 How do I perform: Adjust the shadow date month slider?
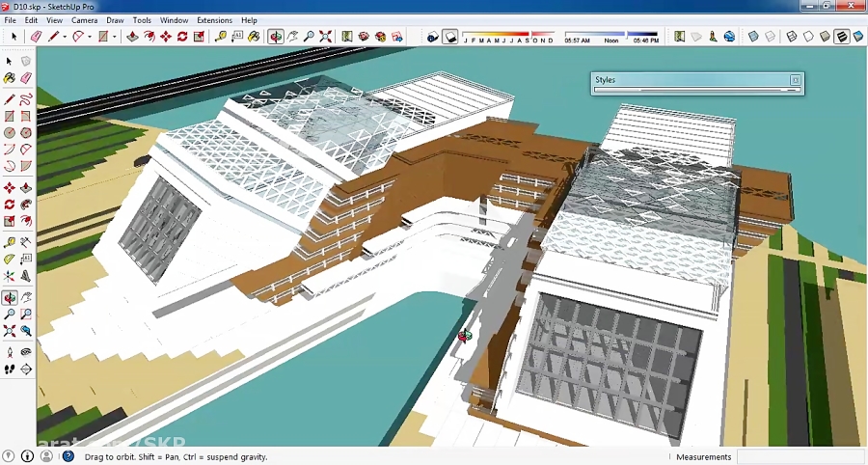tap(508, 37)
